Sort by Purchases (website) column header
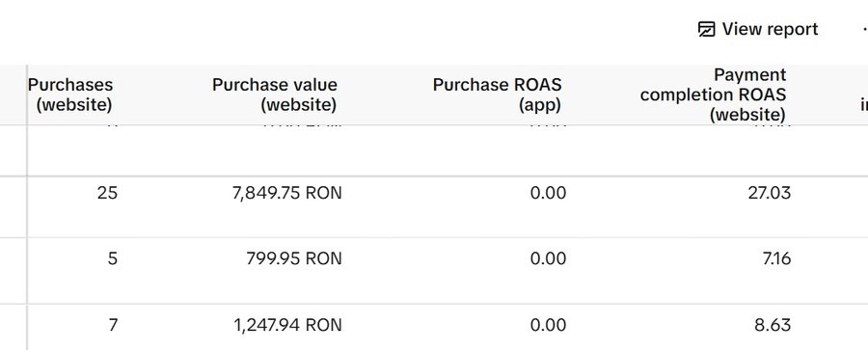The height and width of the screenshot is (350, 868). (x=70, y=94)
